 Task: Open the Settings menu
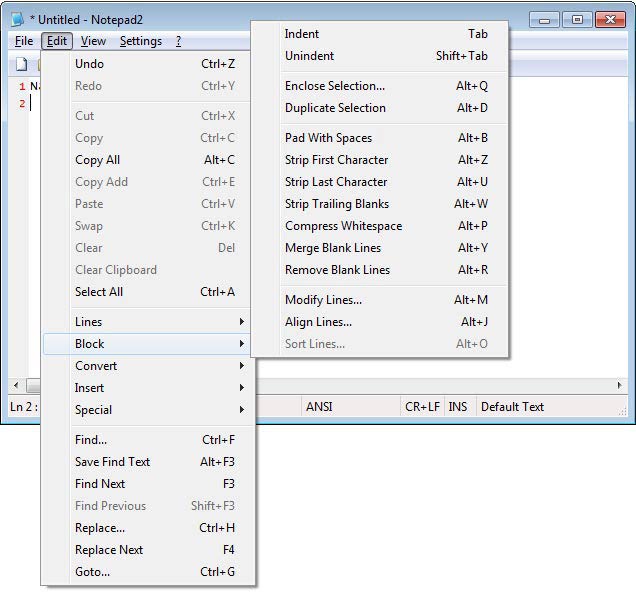141,41
